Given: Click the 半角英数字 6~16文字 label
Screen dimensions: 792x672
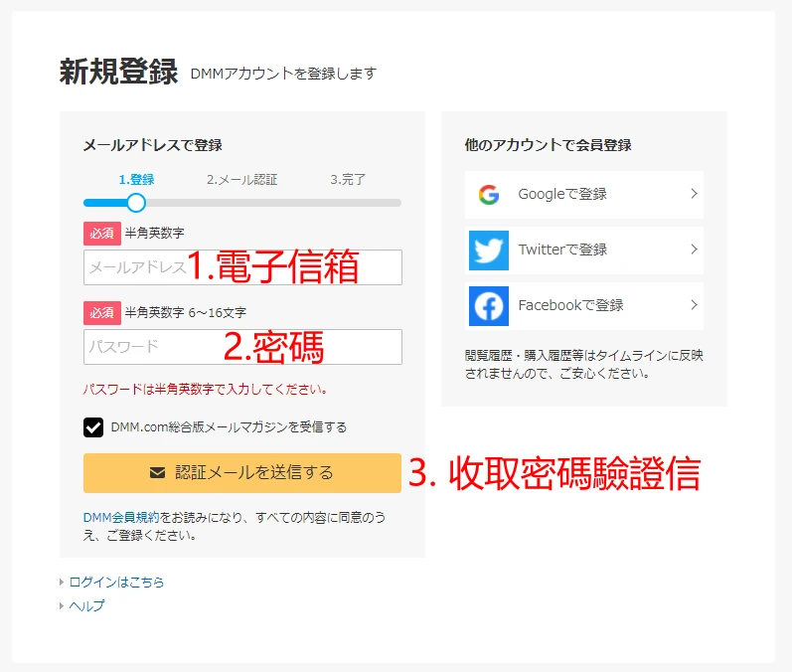Looking at the screenshot, I should pyautogui.click(x=186, y=313).
